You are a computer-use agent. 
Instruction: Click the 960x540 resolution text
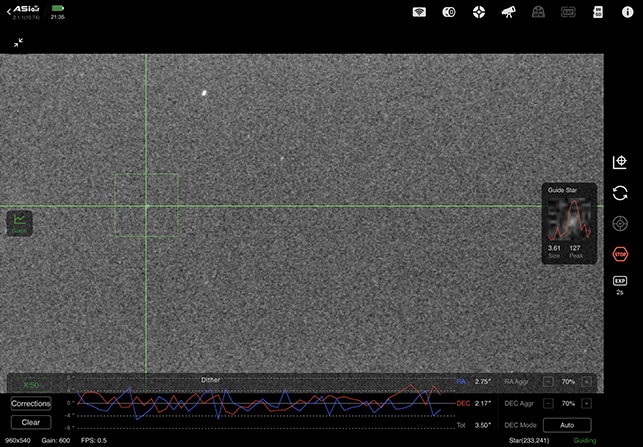18,440
